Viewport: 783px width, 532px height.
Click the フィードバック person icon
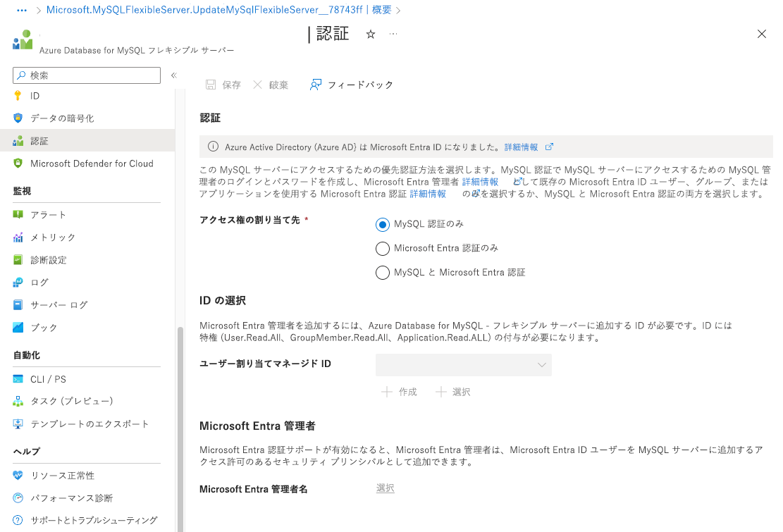click(316, 85)
